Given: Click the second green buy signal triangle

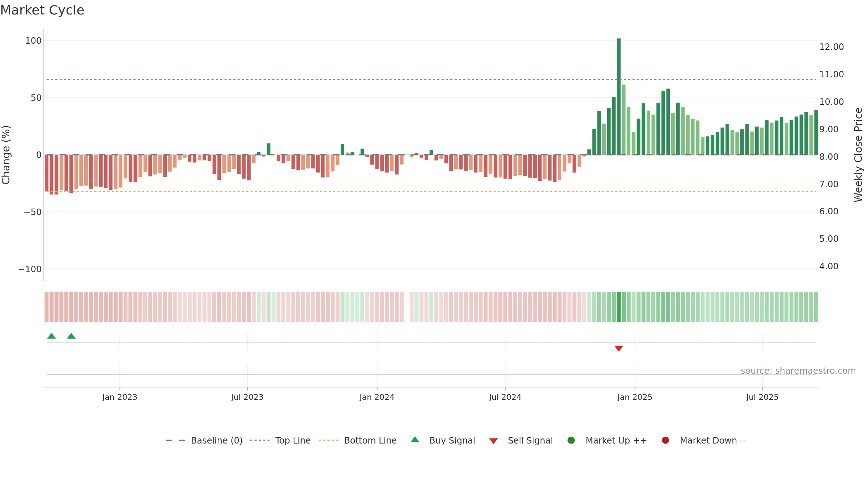Looking at the screenshot, I should point(71,336).
